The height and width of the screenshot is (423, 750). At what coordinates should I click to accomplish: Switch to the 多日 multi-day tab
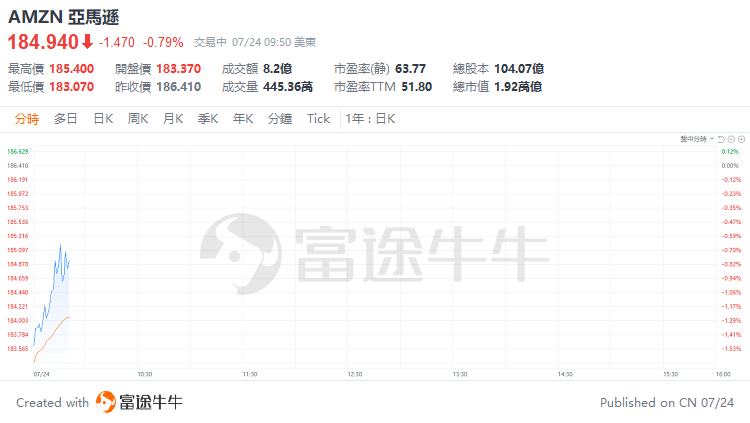click(x=66, y=119)
